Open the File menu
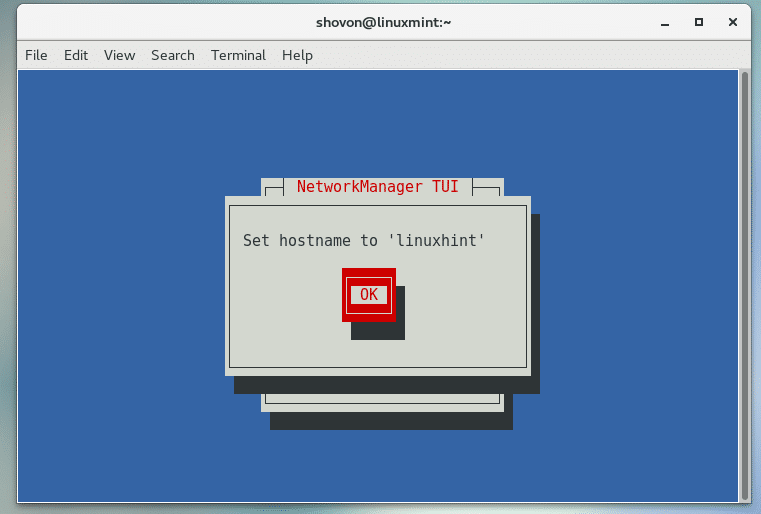This screenshot has height=514, width=761. pos(36,55)
